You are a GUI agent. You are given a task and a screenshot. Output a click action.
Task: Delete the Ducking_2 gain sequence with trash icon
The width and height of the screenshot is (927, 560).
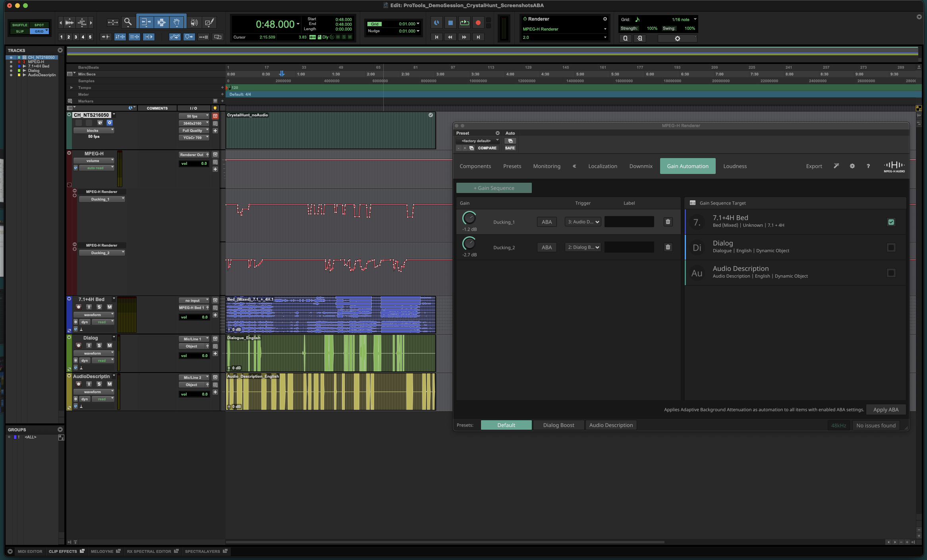[668, 247]
